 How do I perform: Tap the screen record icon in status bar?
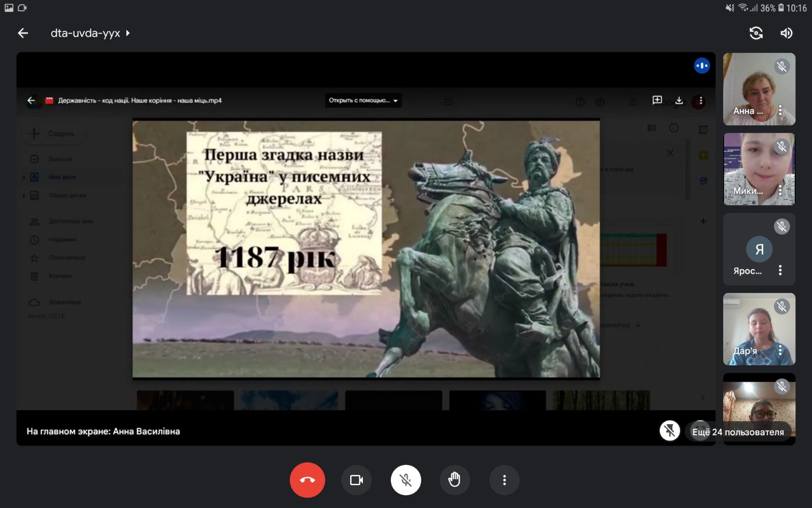point(22,8)
